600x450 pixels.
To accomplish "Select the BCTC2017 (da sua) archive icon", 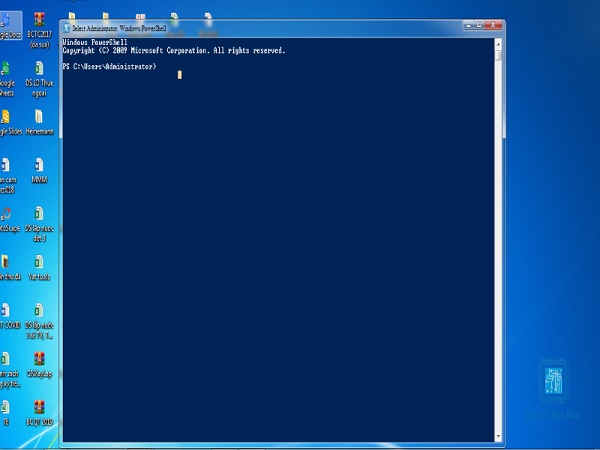I will 39,29.
